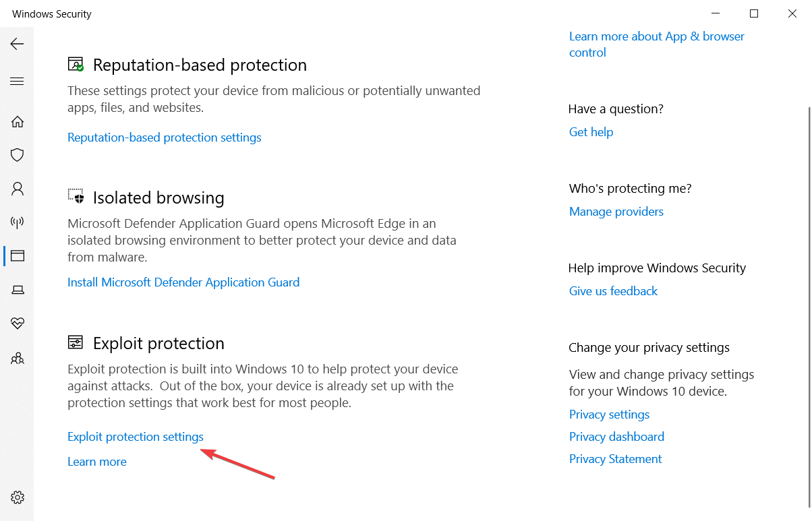
Task: Click the Get help link
Action: point(591,132)
